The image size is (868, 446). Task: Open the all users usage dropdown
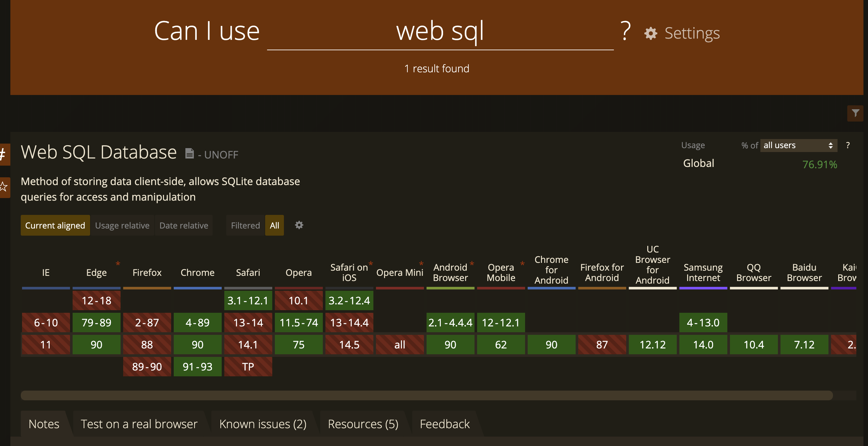point(798,145)
